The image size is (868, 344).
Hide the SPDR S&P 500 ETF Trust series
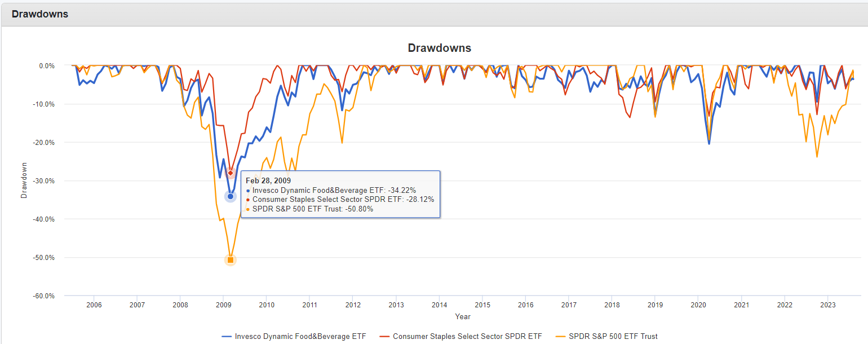coord(613,337)
